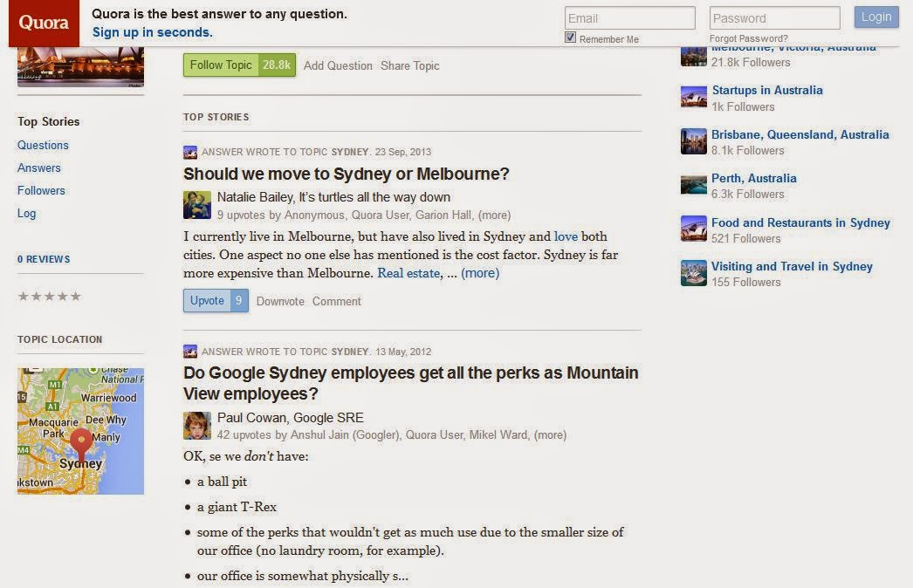
Task: Expand (more) upvoters on Paul Cowan's answer
Action: coord(550,434)
